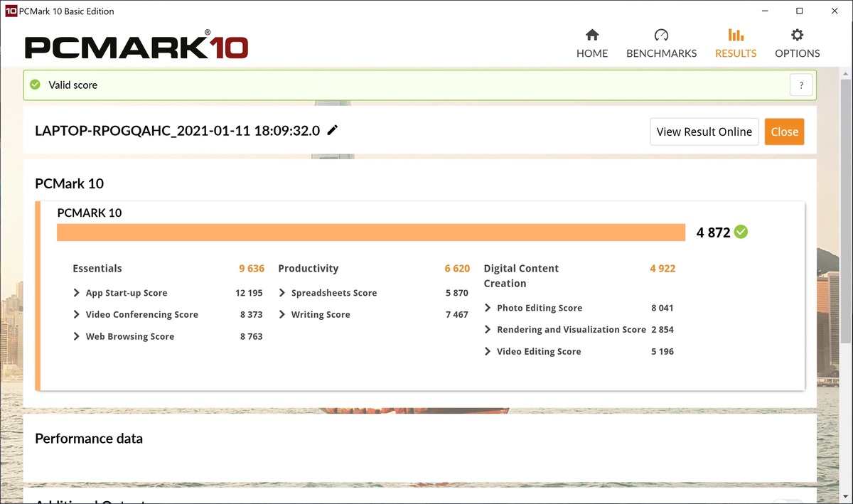Click the Productivity score 6 620
The image size is (853, 504).
pos(457,269)
